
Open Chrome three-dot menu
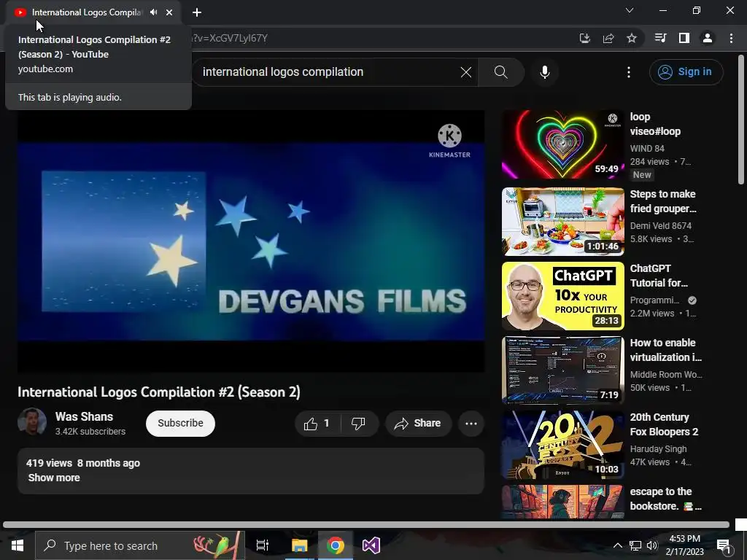[731, 38]
